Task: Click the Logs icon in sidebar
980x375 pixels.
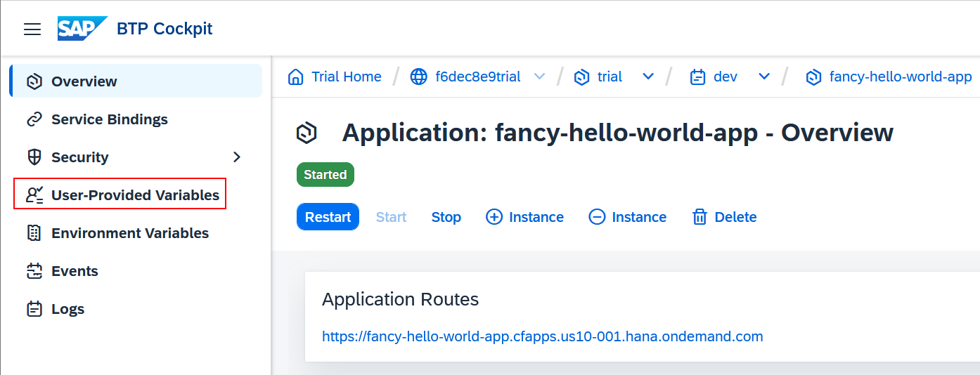Action: pyautogui.click(x=34, y=309)
